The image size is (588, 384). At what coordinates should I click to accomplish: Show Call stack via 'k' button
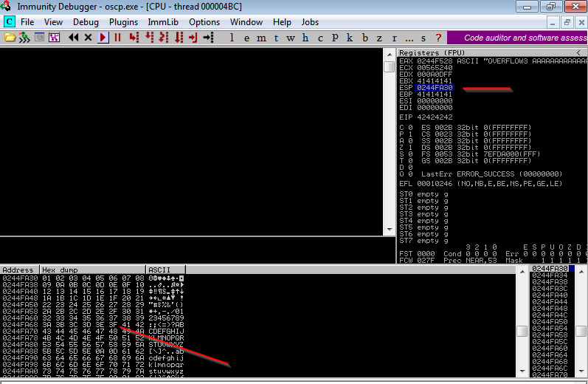[x=350, y=38]
